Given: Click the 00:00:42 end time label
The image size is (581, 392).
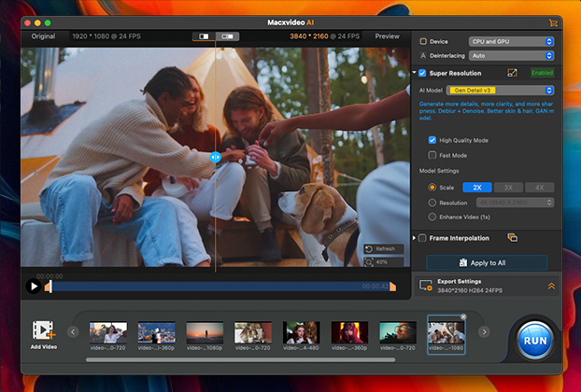Looking at the screenshot, I should click(376, 287).
